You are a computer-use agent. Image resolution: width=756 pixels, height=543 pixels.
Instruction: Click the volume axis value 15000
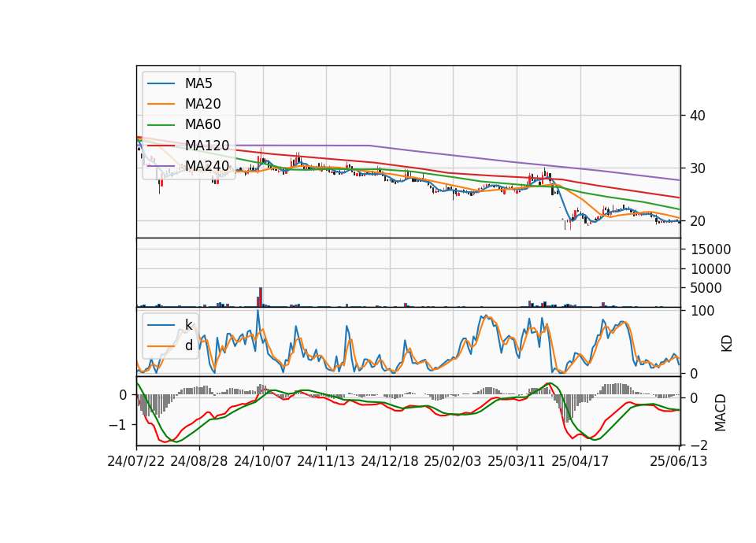pos(710,249)
